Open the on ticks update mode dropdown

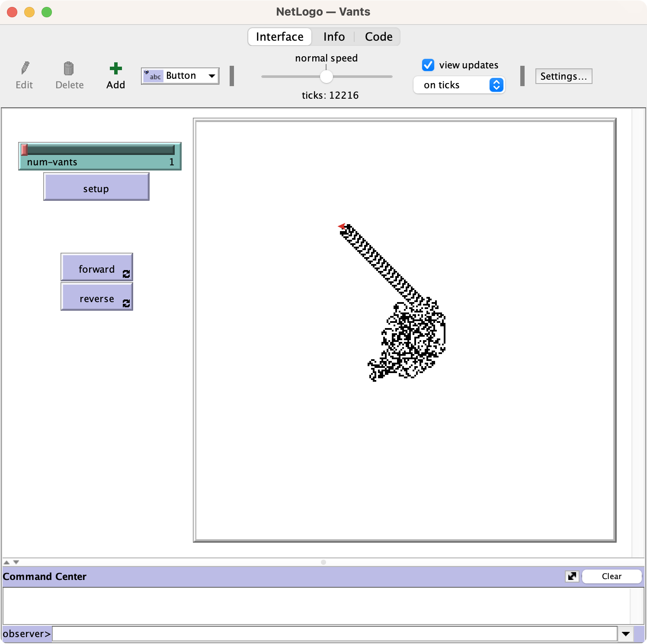(x=459, y=85)
